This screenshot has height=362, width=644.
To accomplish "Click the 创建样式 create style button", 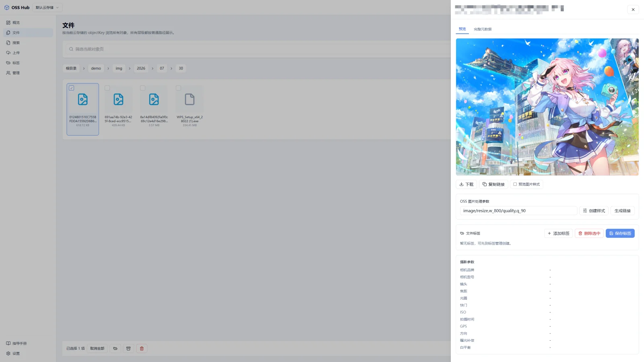I will [x=594, y=211].
